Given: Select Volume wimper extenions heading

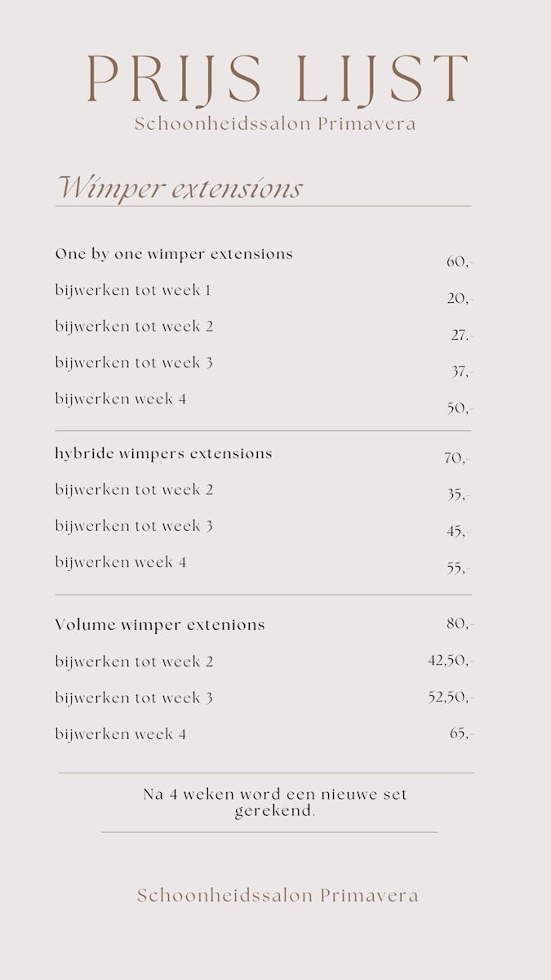Looking at the screenshot, I should tap(160, 625).
